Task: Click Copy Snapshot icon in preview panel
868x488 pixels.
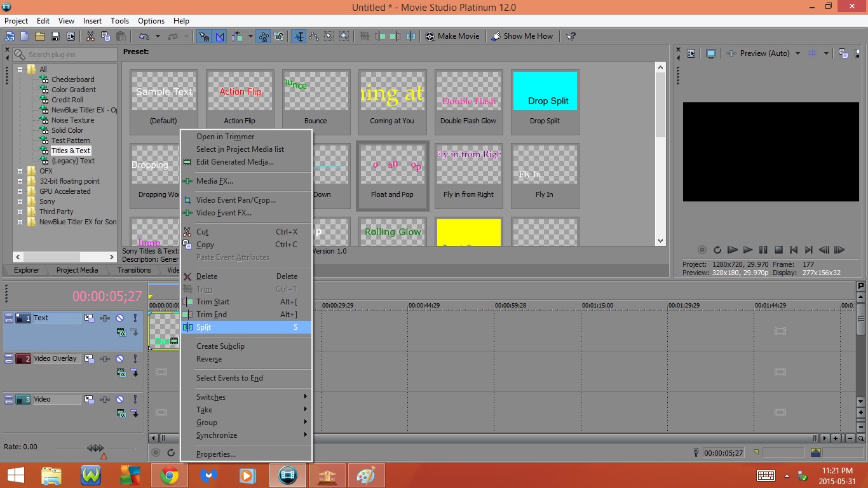Action: pyautogui.click(x=843, y=53)
